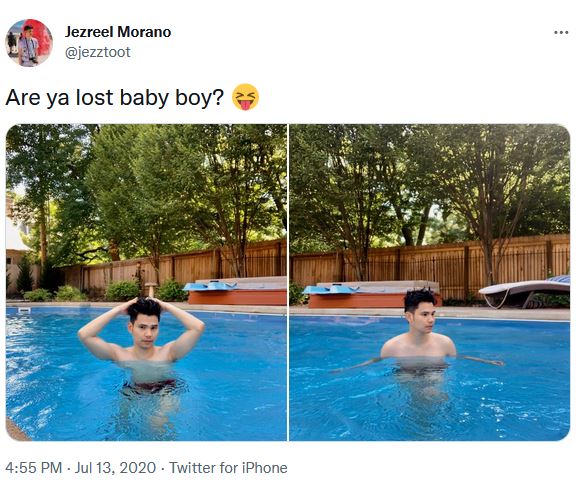
Task: Click Jezreel Morano's round profile avatar
Action: [x=29, y=43]
